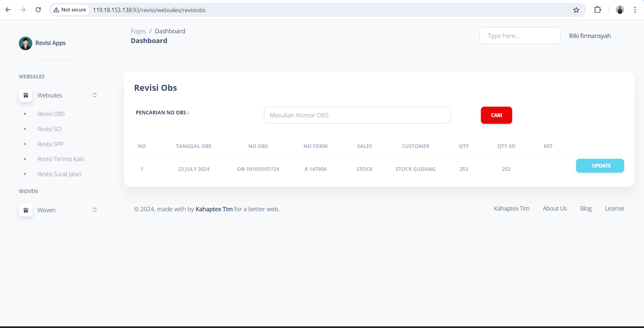Click the Websales store icon in sidebar
The height and width of the screenshot is (328, 644).
26,96
